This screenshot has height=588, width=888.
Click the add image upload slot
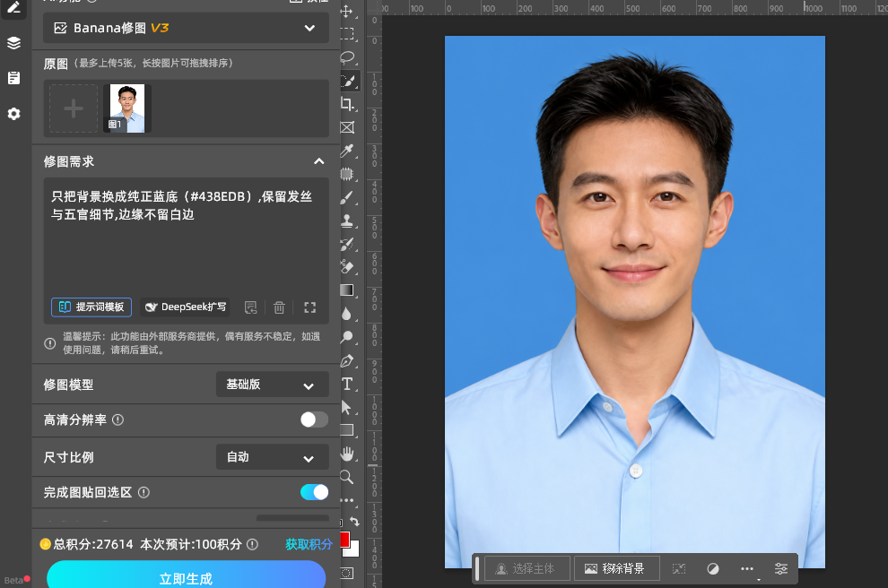[73, 108]
